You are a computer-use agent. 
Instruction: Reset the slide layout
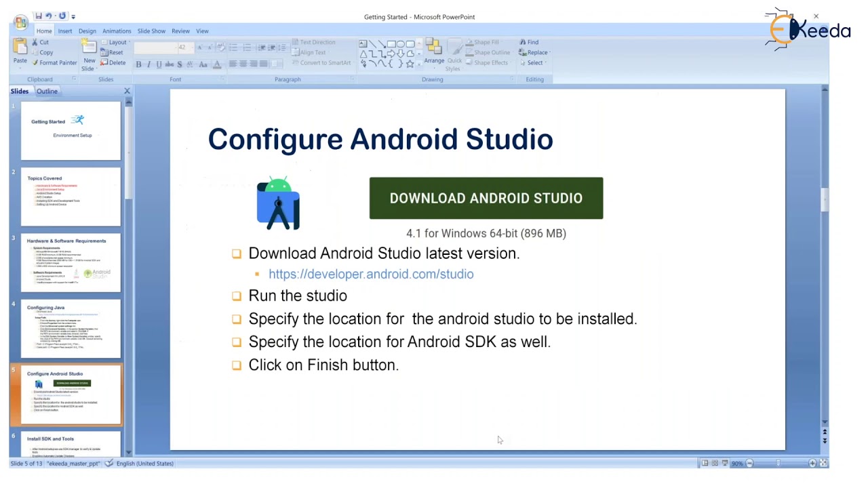[x=112, y=52]
